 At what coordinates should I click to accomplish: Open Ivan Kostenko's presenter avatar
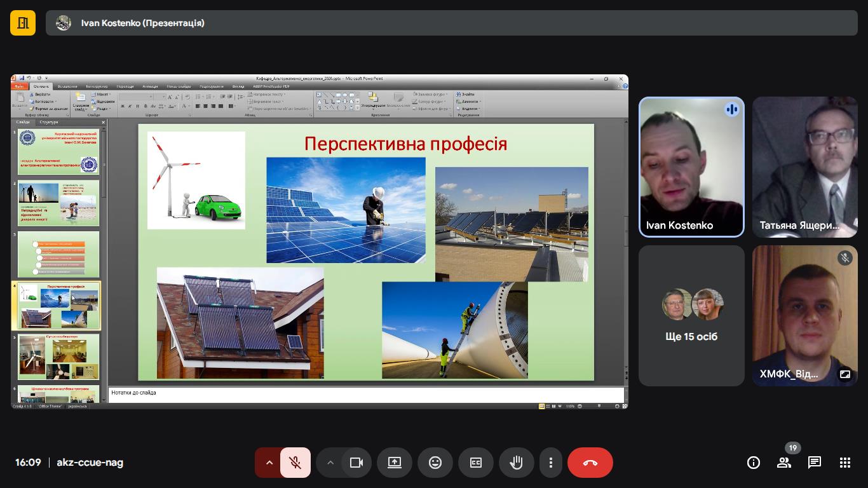tap(64, 23)
